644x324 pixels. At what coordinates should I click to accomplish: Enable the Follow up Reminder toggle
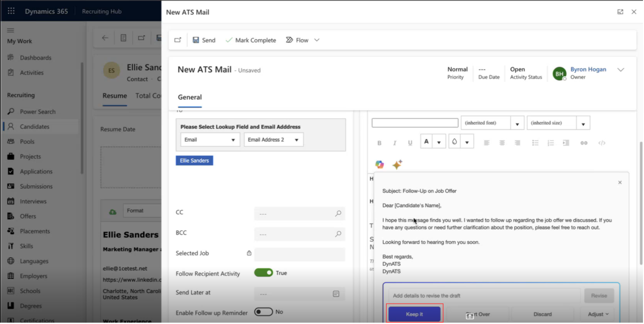click(264, 312)
